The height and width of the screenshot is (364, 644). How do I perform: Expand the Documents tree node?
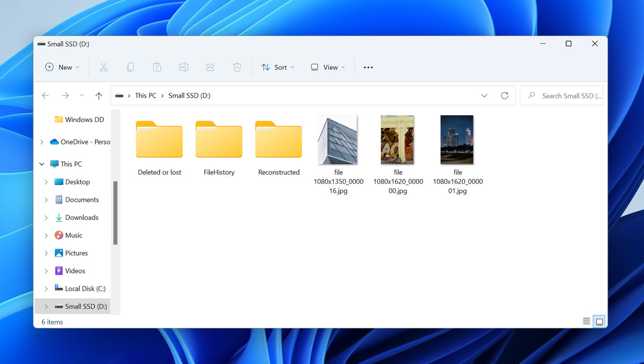(46, 200)
